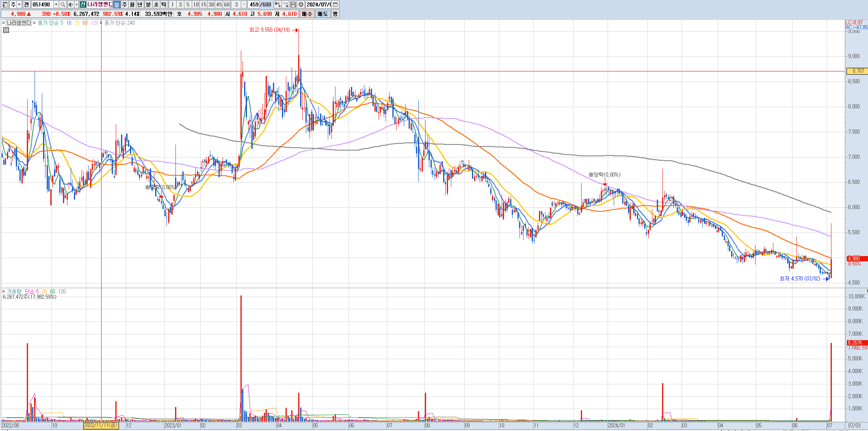Open the data grid table icon
868x431 pixels.
click(x=6, y=30)
